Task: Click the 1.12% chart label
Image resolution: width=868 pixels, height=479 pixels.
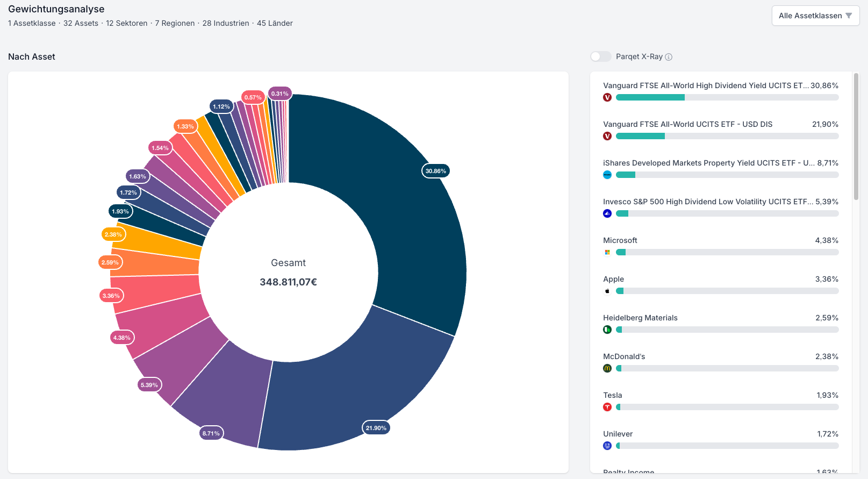Action: 221,106
